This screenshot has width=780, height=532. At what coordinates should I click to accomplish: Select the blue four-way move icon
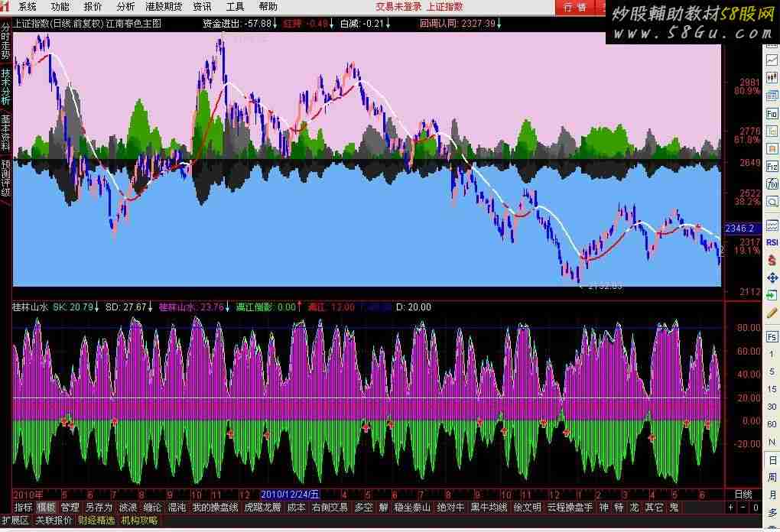point(772,277)
